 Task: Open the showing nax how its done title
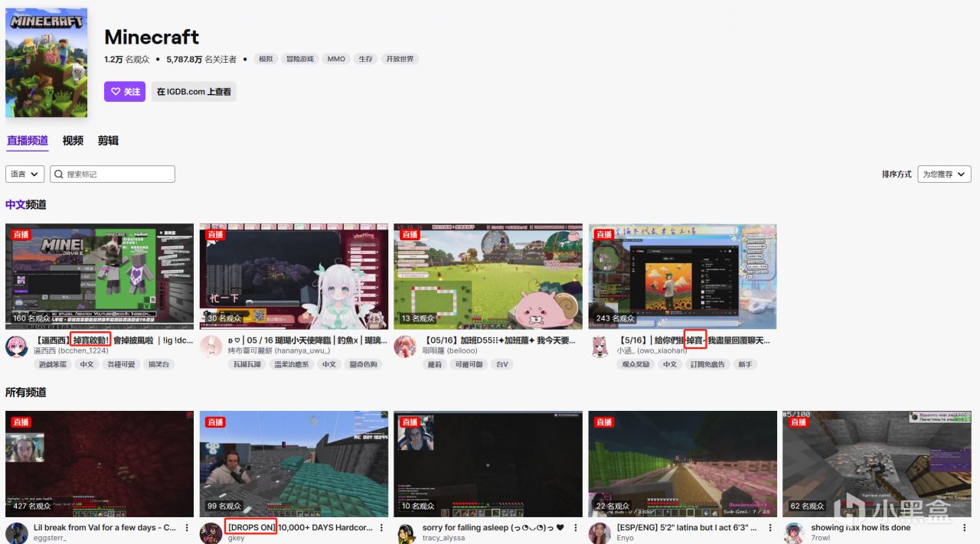click(x=861, y=528)
